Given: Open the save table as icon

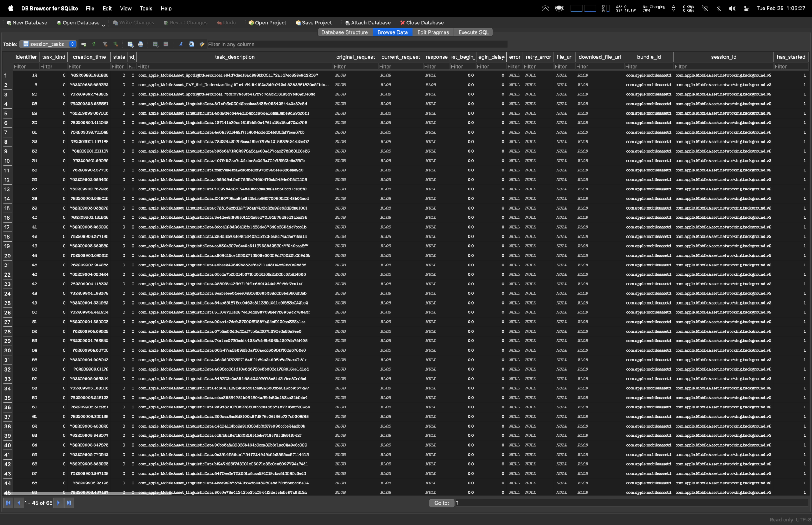Looking at the screenshot, I should coord(130,44).
